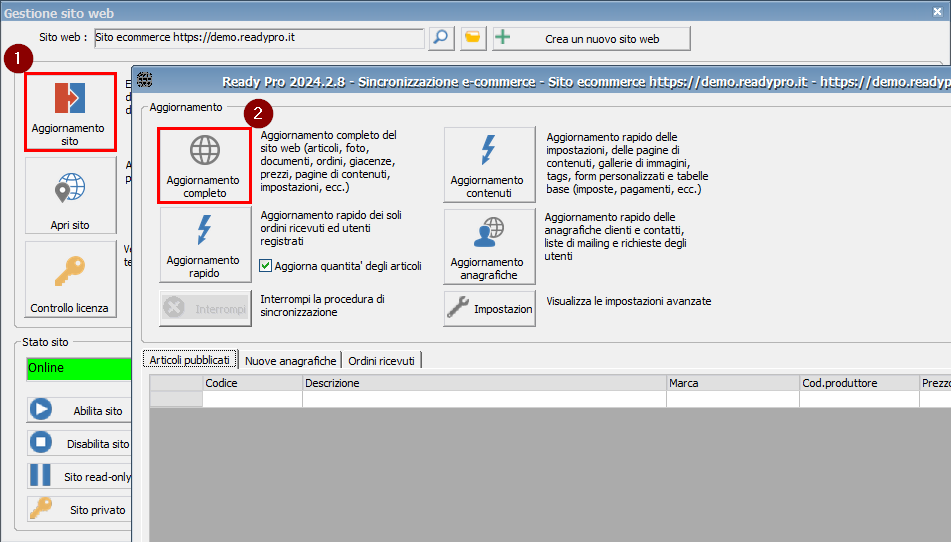Click Disabilita sito stop button
Viewport: 951px width, 542px height.
[79, 443]
